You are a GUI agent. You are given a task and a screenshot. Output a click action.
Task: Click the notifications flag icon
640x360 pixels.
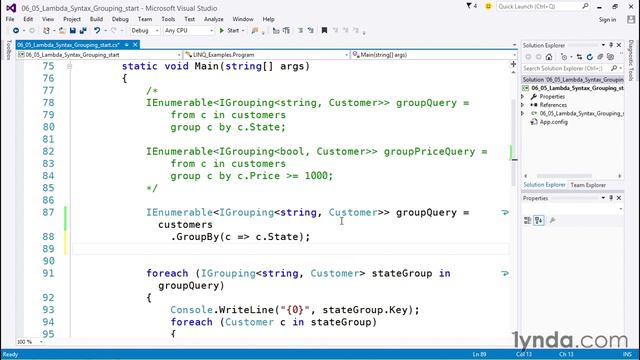tap(469, 6)
